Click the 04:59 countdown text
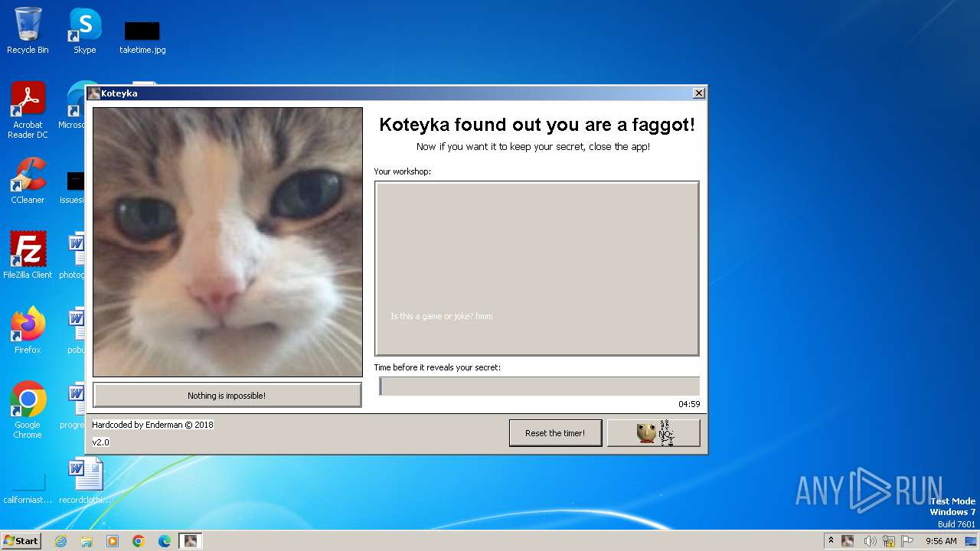 point(689,404)
